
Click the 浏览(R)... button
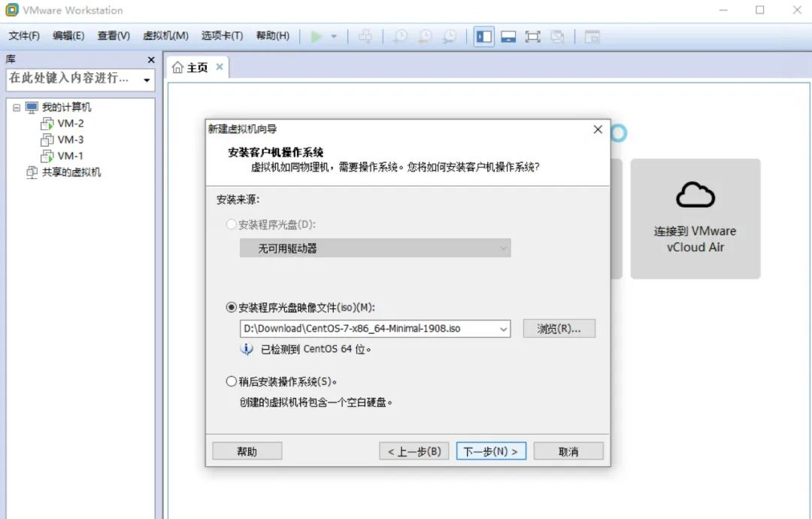pyautogui.click(x=559, y=329)
